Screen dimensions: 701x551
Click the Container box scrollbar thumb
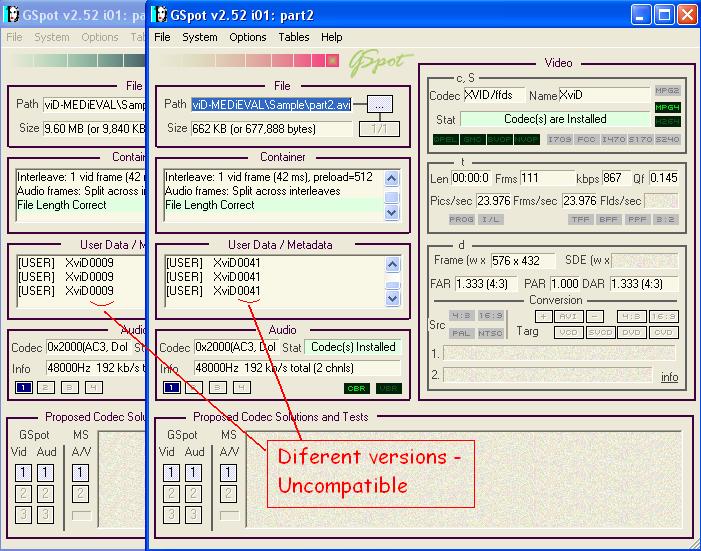click(x=392, y=197)
